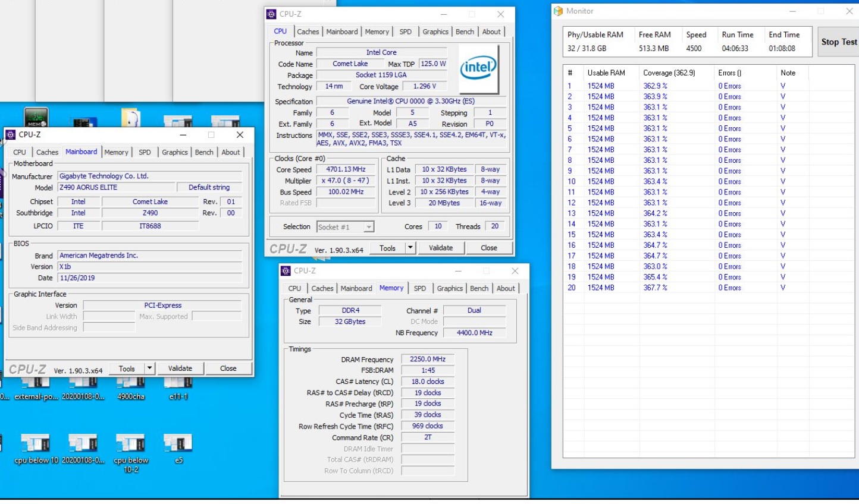The image size is (859, 504).
Task: Click Tools button in CPU-Z processor window
Action: coord(387,248)
